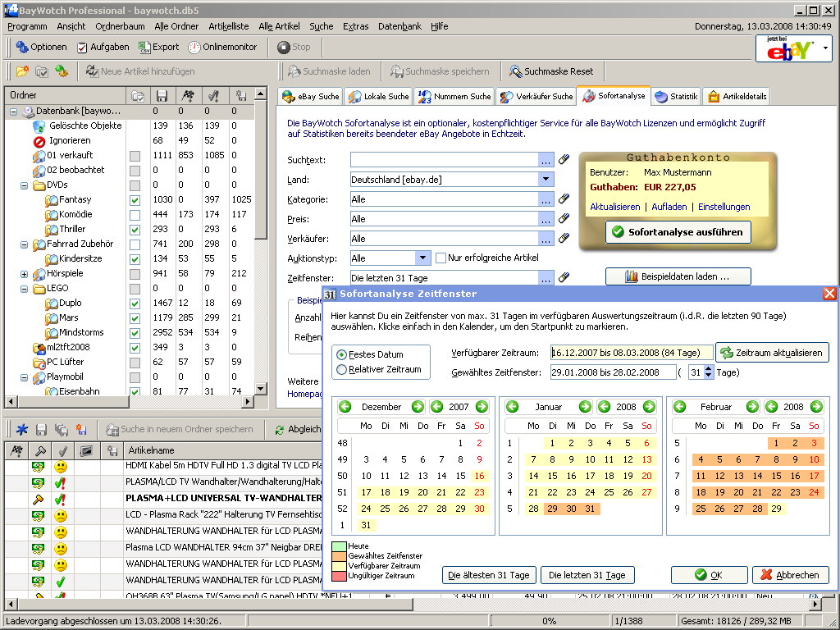The width and height of the screenshot is (840, 630).
Task: Open the Extras menu
Action: click(x=356, y=26)
